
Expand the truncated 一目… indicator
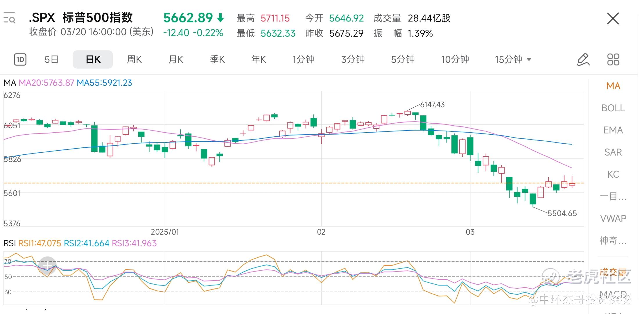click(x=613, y=196)
